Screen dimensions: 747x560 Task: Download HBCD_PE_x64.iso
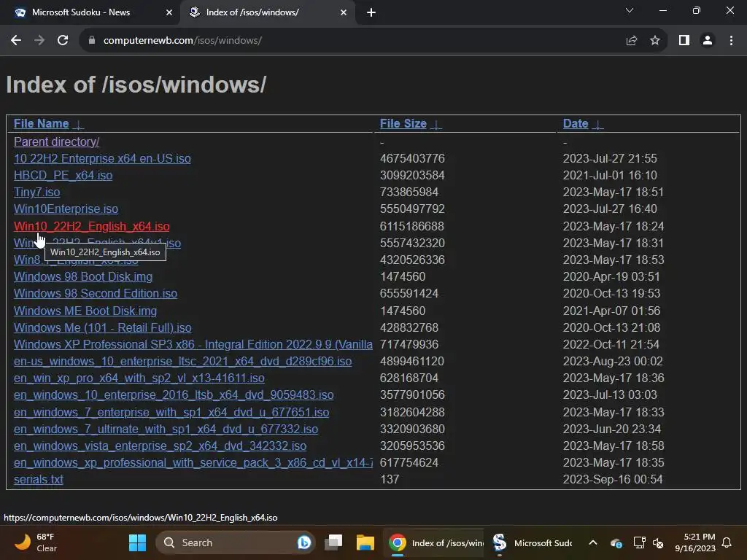pyautogui.click(x=63, y=175)
